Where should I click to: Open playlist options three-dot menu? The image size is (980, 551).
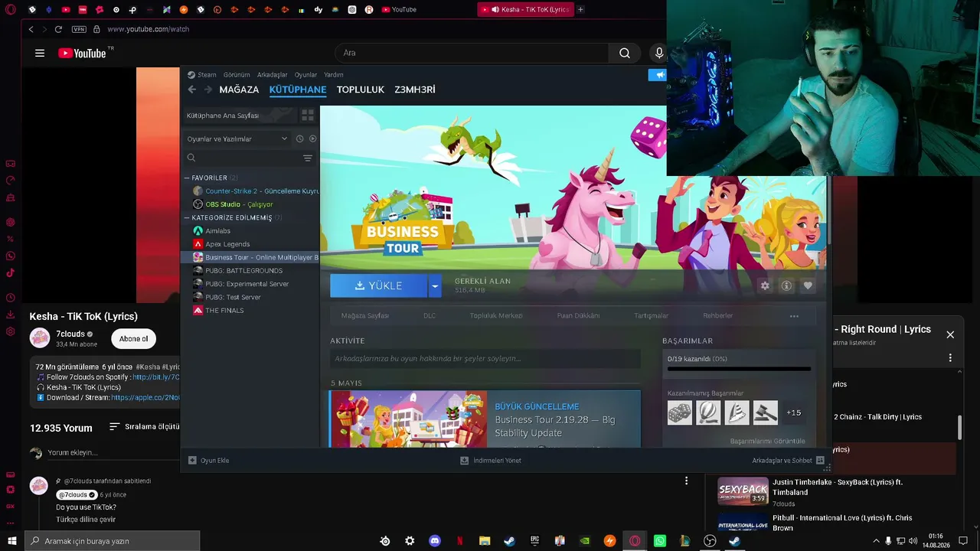click(x=950, y=358)
